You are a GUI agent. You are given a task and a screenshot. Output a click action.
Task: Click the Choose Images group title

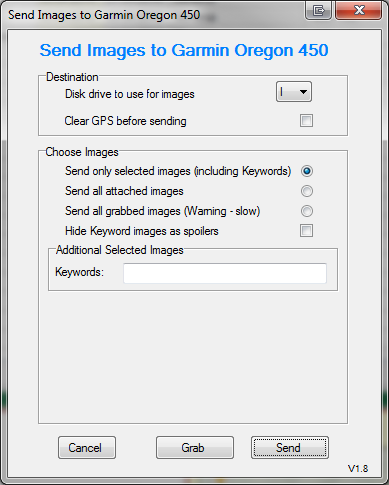[x=82, y=152]
